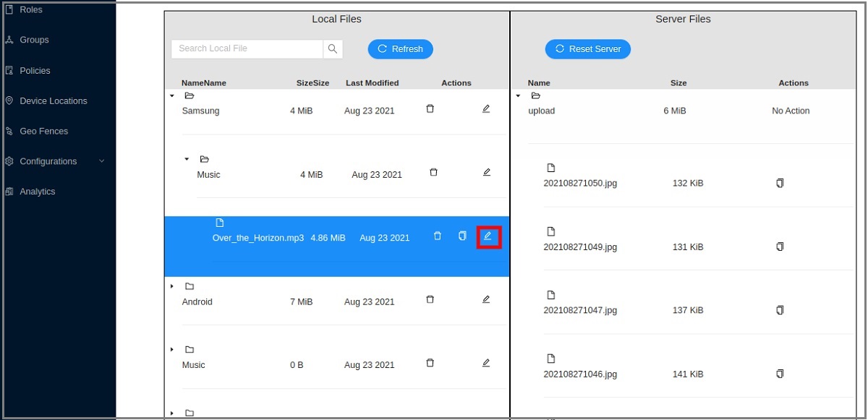This screenshot has width=868, height=420.
Task: Click edit pencil for Over_the_Horizon.mp3
Action: pyautogui.click(x=488, y=236)
